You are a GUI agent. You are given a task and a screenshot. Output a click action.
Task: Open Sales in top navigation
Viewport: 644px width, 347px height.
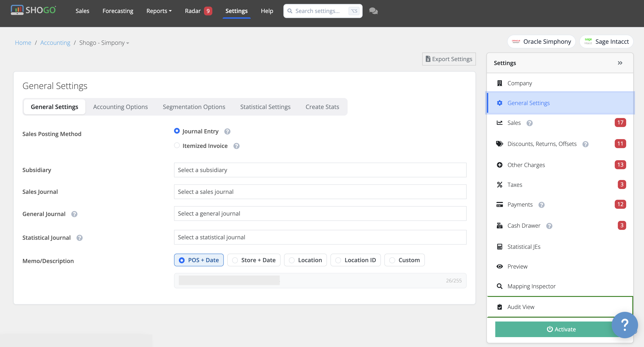[x=82, y=11]
